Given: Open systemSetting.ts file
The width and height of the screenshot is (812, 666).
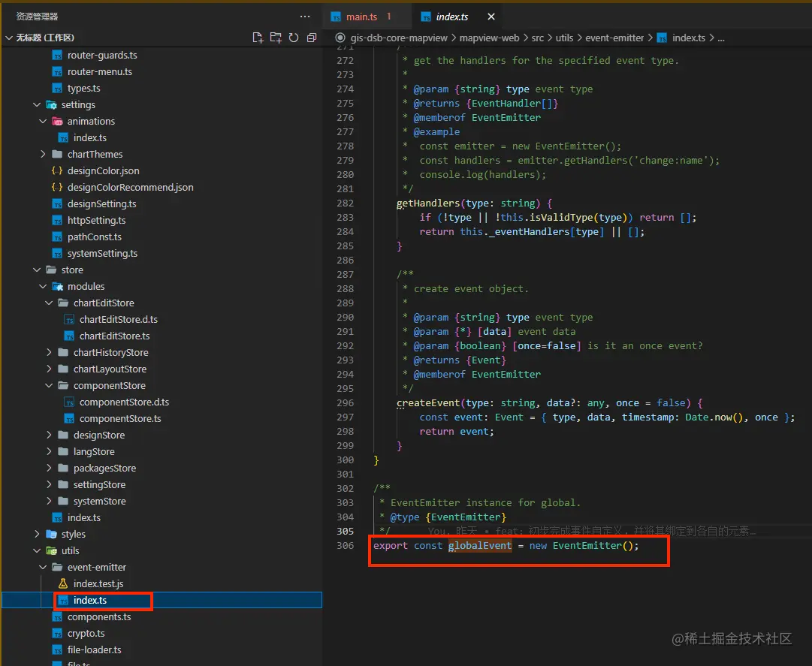Looking at the screenshot, I should tap(103, 254).
